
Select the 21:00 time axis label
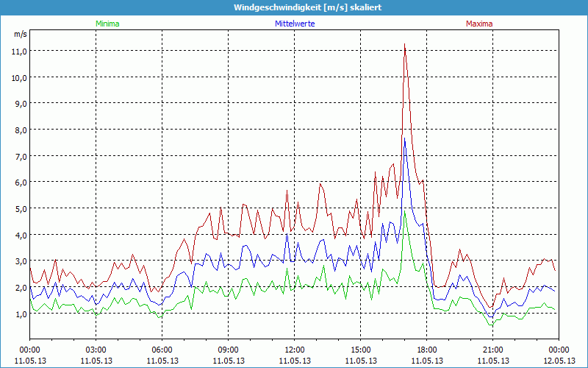[x=493, y=350]
